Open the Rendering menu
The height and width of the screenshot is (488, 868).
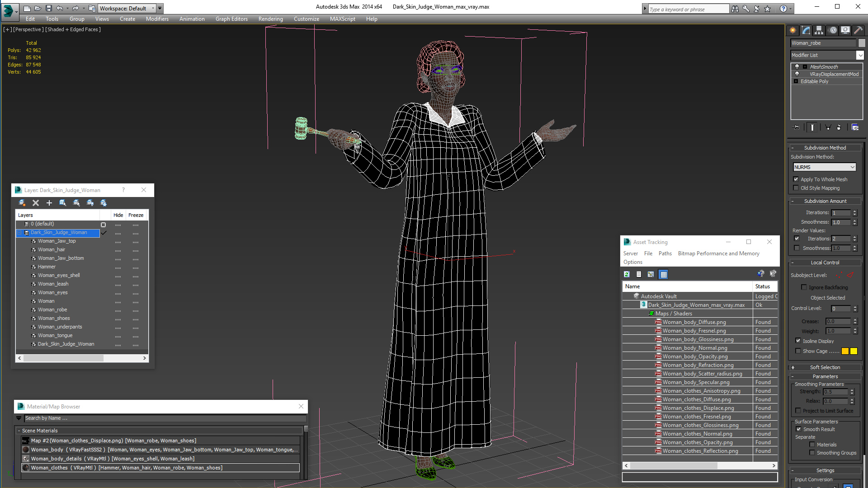(270, 19)
